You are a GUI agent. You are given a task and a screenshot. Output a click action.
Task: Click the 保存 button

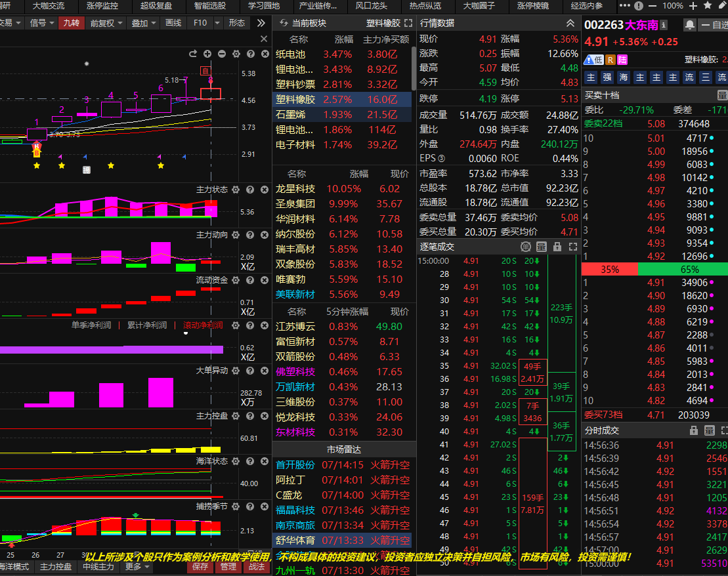200,567
